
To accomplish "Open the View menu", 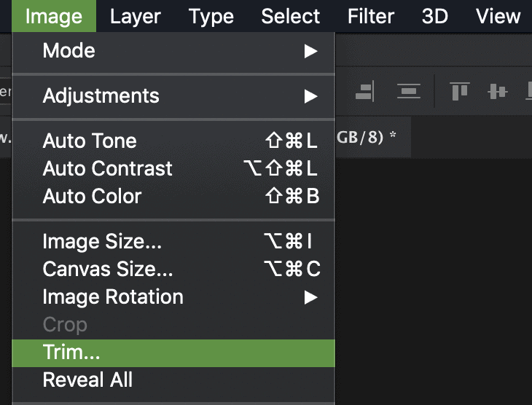I will 498,16.
